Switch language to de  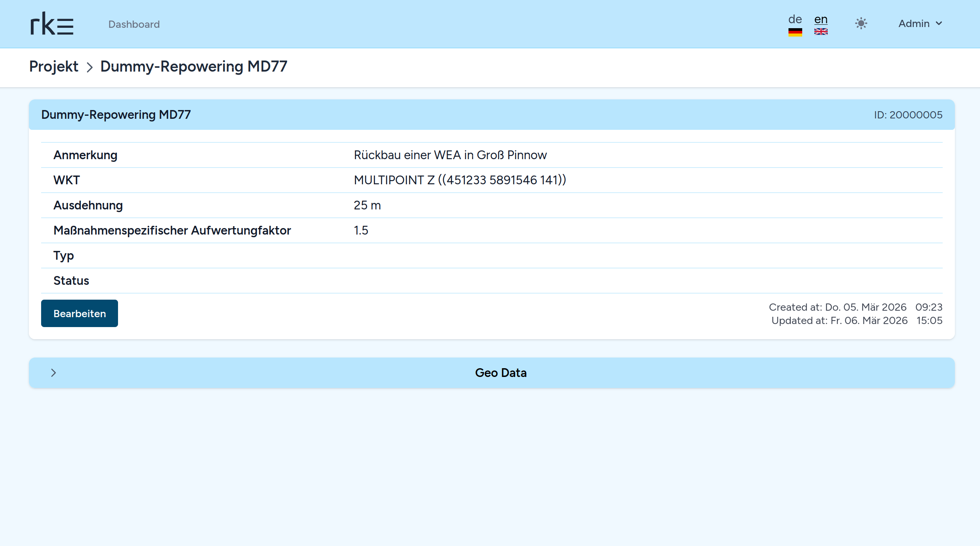795,19
